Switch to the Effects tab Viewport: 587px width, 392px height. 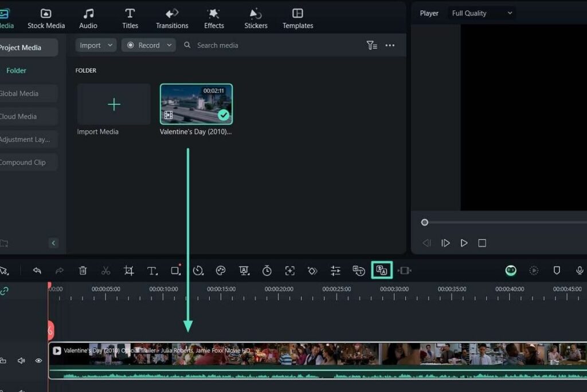click(x=214, y=18)
